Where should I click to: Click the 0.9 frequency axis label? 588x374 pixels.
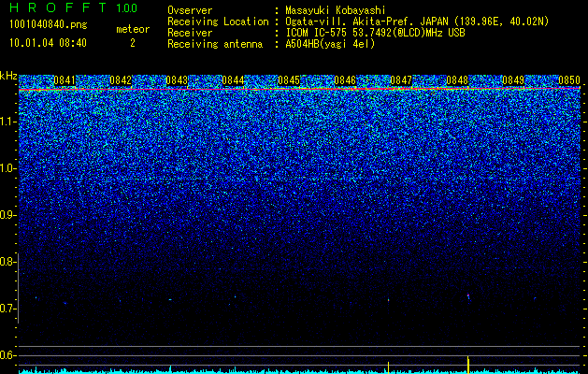pos(8,215)
